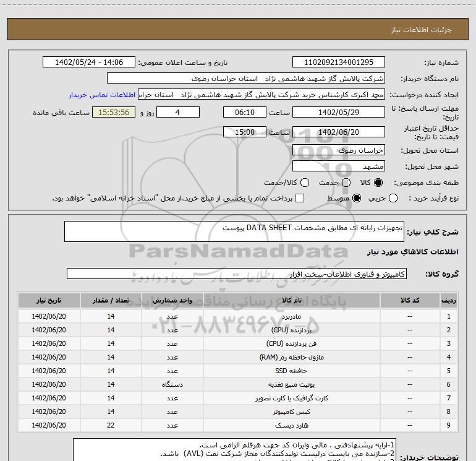The image size is (476, 461).
Task: Click the نام دستگاه خریدار field
Action: pos(245,79)
